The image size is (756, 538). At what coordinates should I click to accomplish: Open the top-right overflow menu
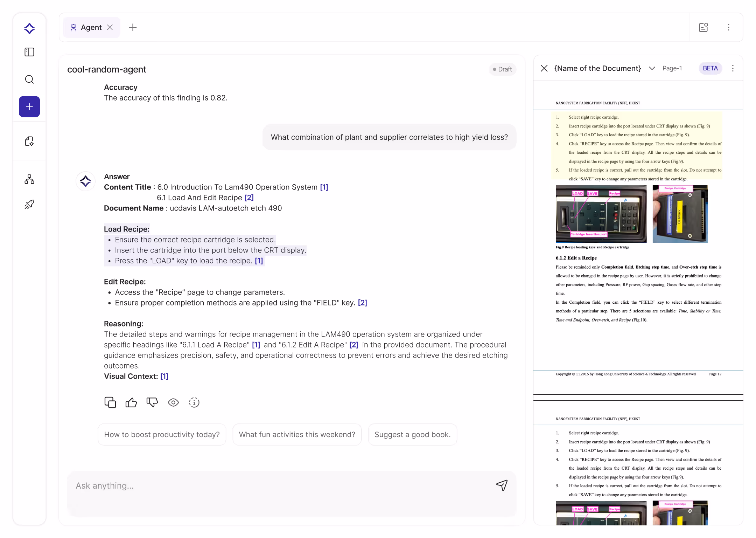(x=729, y=27)
